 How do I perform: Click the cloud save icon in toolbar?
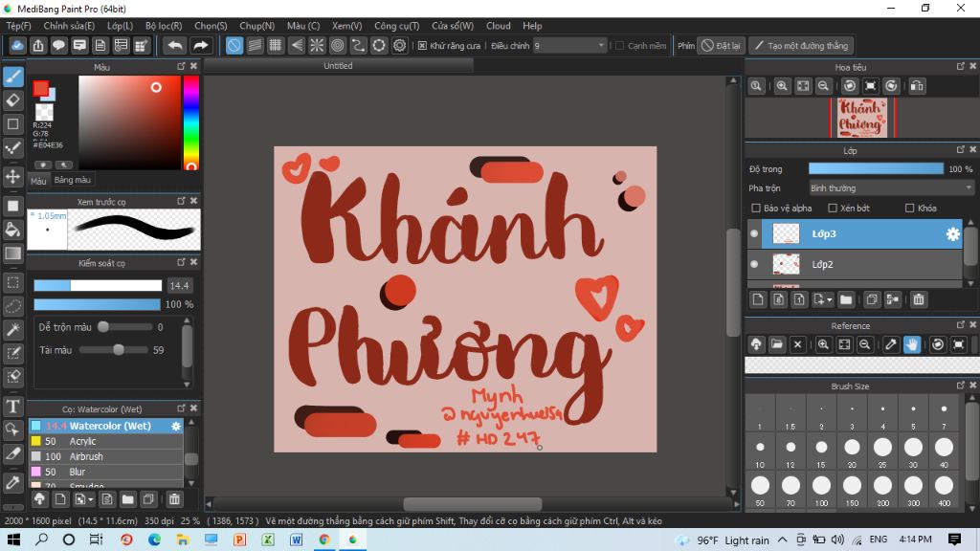(x=17, y=46)
